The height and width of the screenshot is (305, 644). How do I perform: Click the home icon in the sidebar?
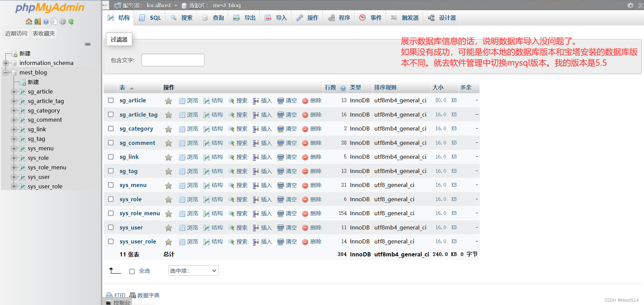pos(29,21)
